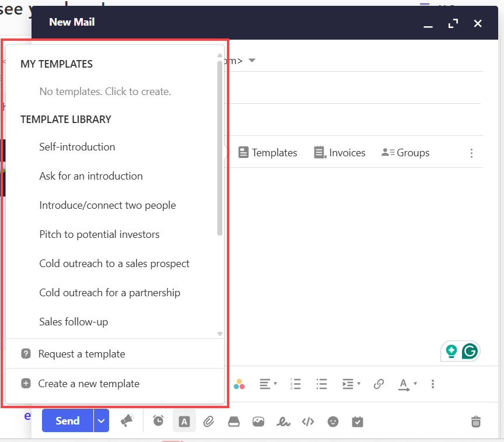Open the text direction A dropdown
This screenshot has height=442, width=504.
point(407,384)
